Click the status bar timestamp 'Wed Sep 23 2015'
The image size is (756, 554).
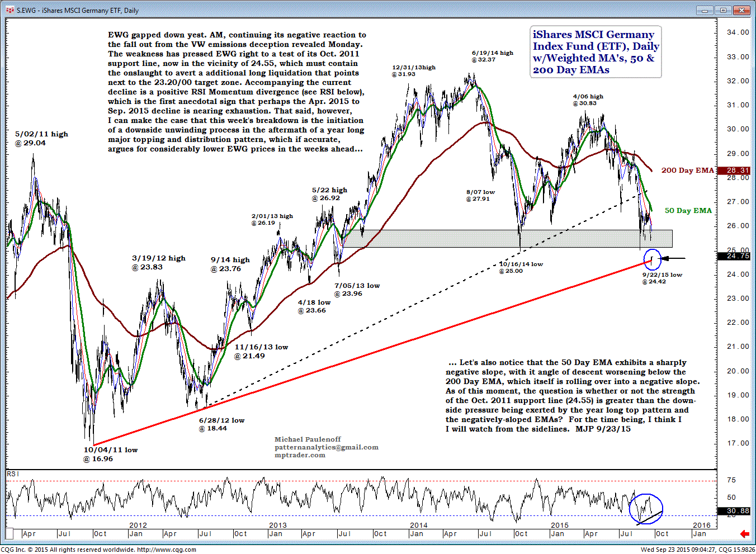668,550
